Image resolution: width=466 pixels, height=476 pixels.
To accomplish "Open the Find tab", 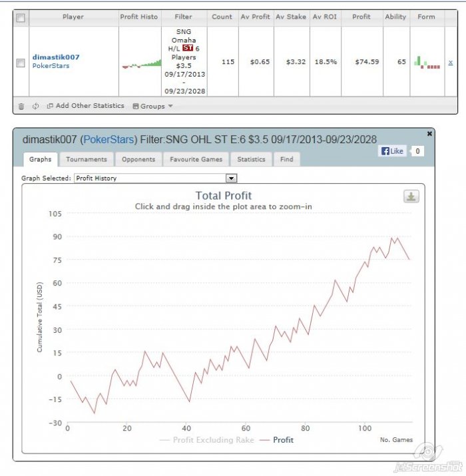I will pyautogui.click(x=287, y=159).
